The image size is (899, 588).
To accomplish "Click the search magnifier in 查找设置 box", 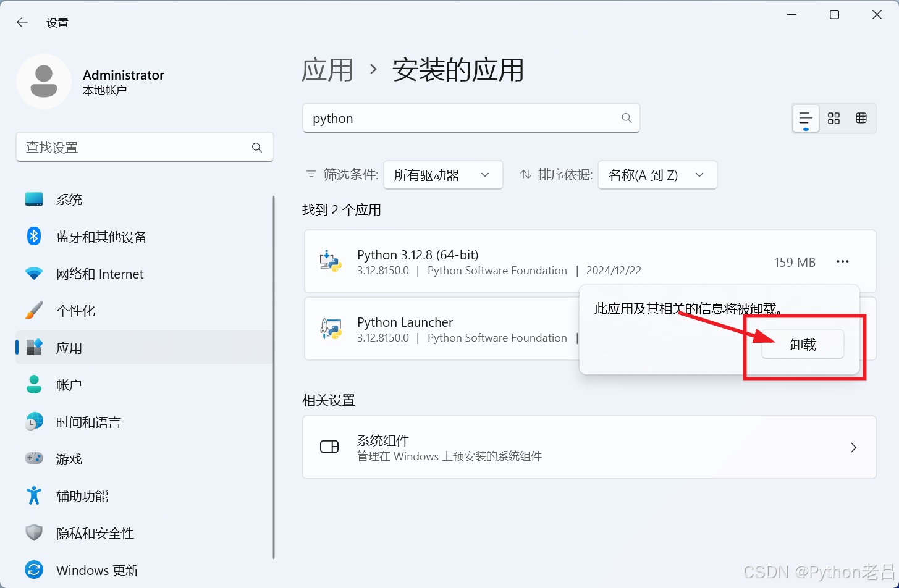I will tap(257, 148).
